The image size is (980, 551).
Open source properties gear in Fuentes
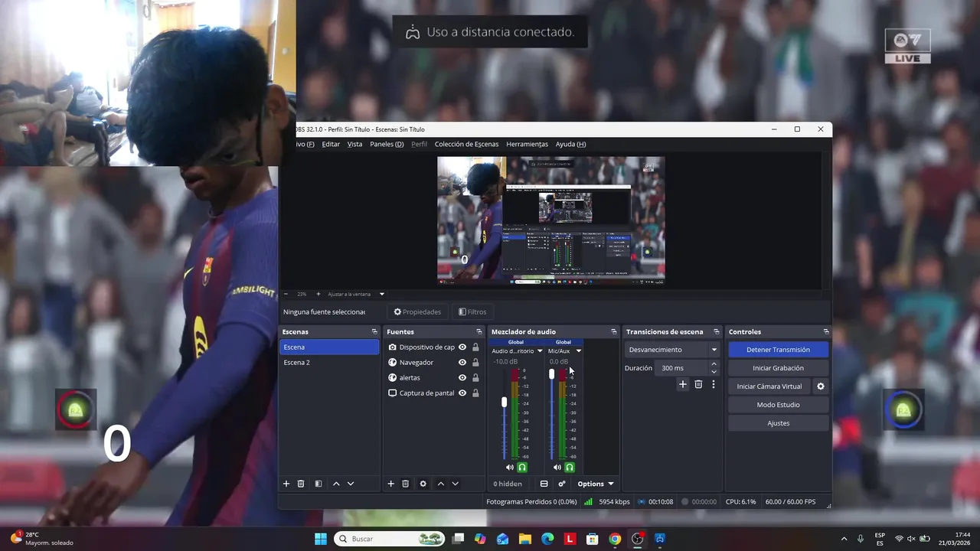pyautogui.click(x=423, y=484)
